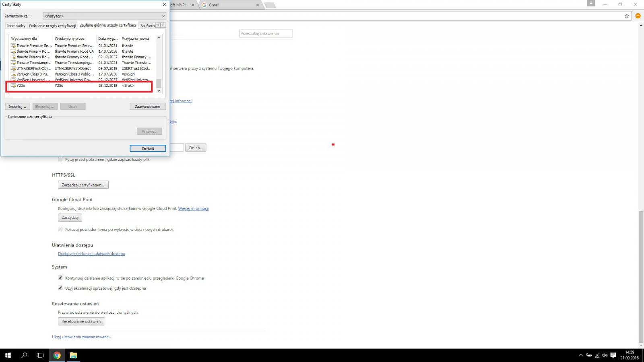Sort by Wystawiony dla column header
This screenshot has height=362, width=644.
tap(31, 39)
